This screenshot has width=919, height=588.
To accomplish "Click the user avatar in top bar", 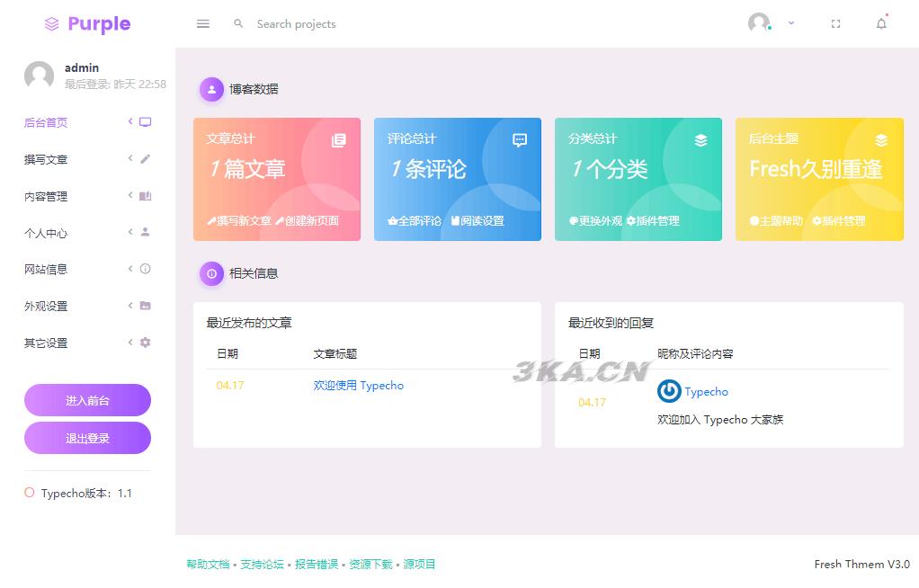I will pyautogui.click(x=758, y=23).
